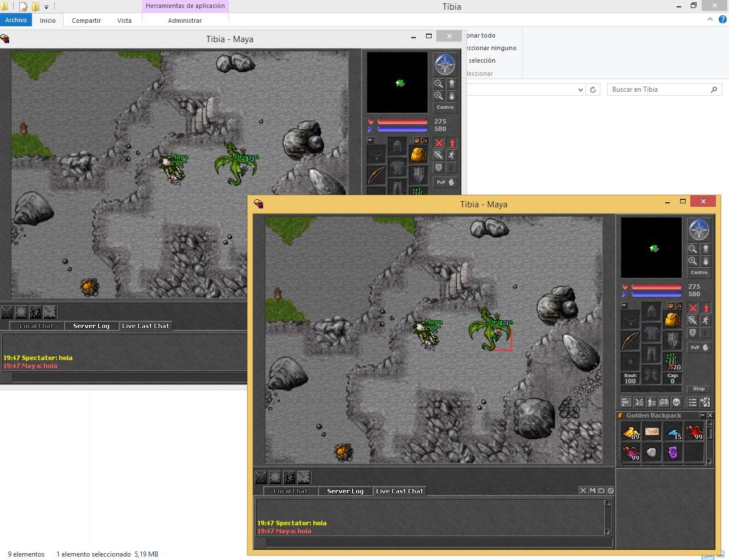Click the chat message input field in front window
The height and width of the screenshot is (560, 737).
click(439, 543)
